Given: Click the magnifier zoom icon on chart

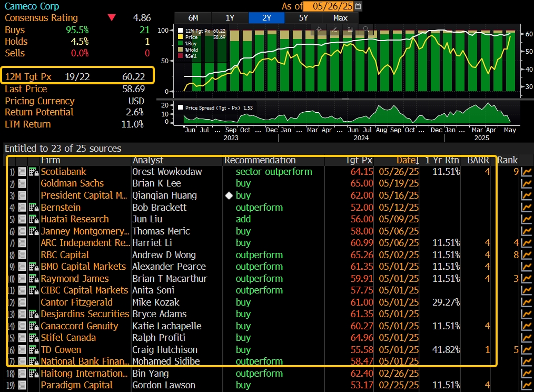Looking at the screenshot, I should [x=365, y=30].
